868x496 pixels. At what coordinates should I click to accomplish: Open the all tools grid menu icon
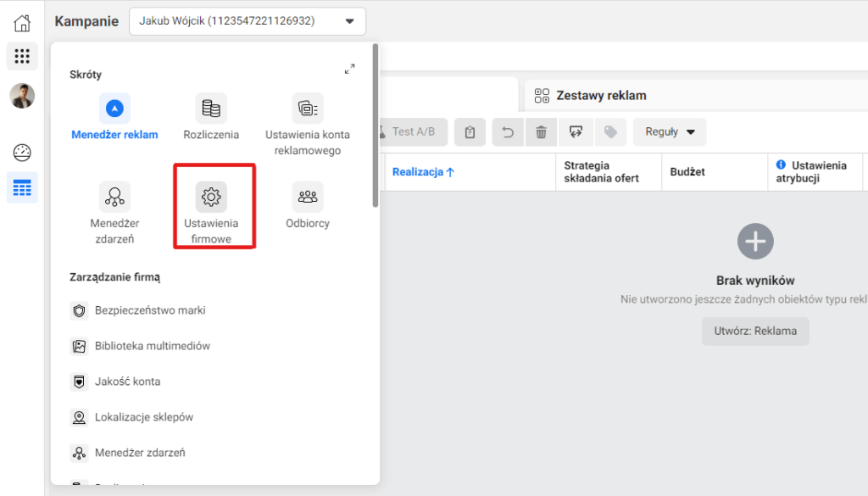[x=22, y=56]
